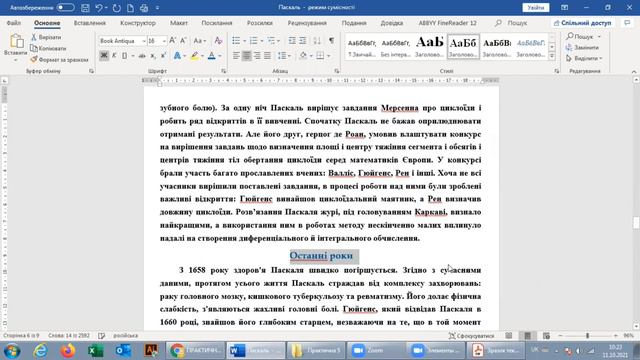Image resolution: width=640 pixels, height=360 pixels.
Task: Click the bulleted list icon
Action: (236, 40)
